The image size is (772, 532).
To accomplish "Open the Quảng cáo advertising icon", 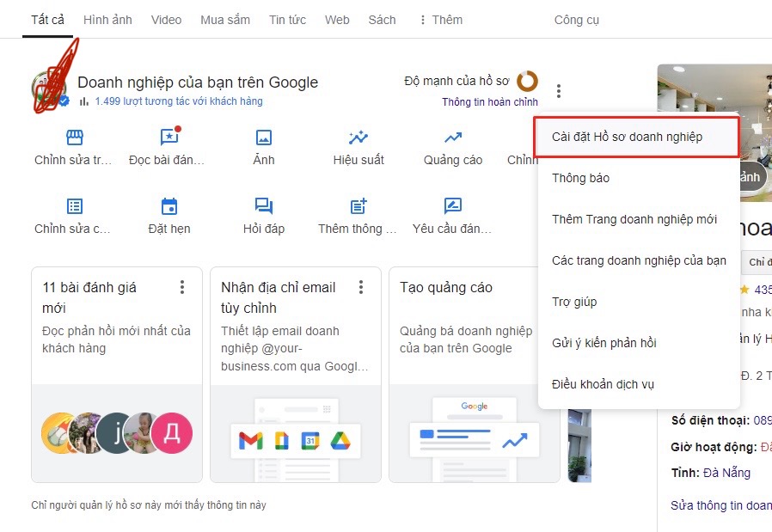I will point(453,138).
